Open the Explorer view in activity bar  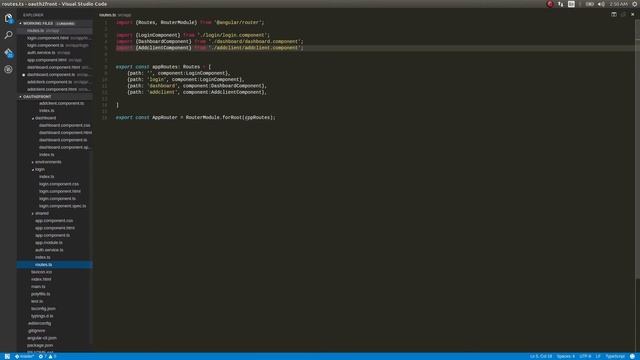(8, 18)
